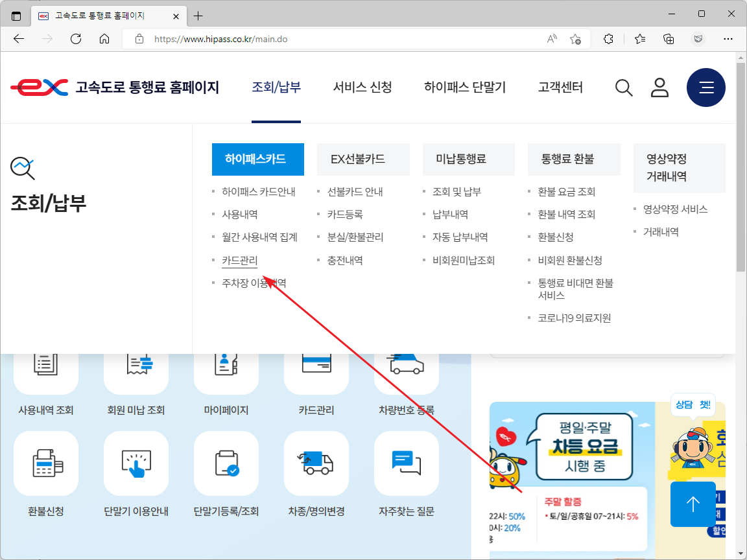
Task: Open 자동 납부내역 link
Action: tap(460, 237)
